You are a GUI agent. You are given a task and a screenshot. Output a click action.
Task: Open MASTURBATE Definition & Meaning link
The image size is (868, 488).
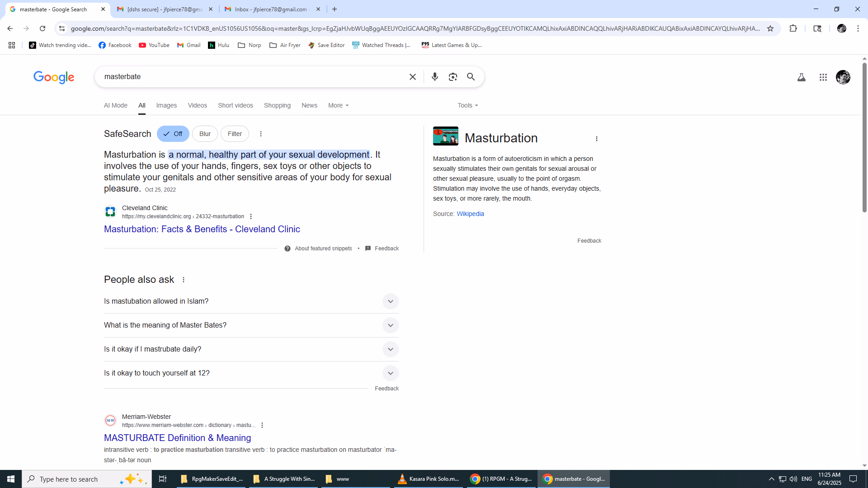pyautogui.click(x=177, y=438)
